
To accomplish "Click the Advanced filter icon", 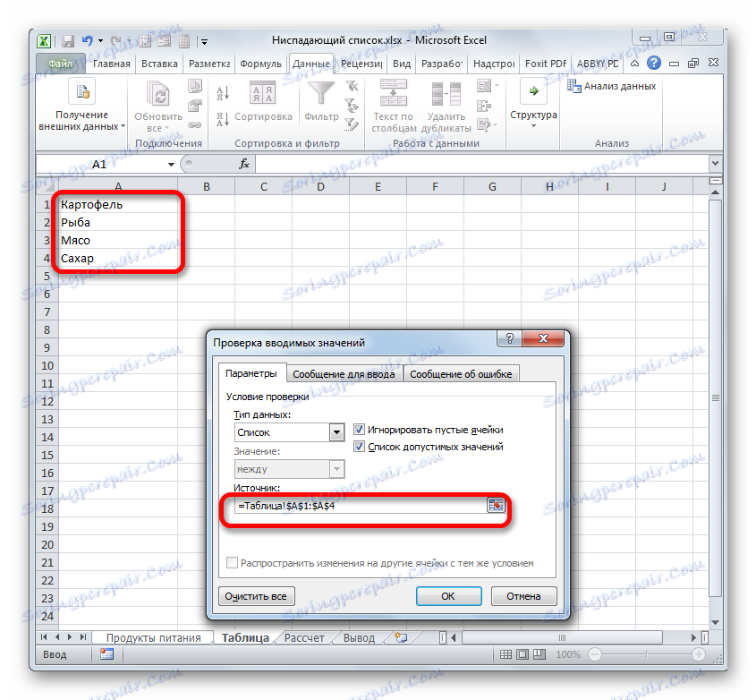I will pyautogui.click(x=352, y=125).
